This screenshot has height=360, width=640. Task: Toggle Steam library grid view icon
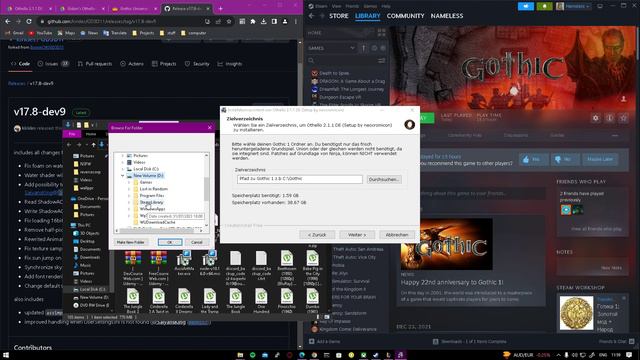click(x=381, y=33)
